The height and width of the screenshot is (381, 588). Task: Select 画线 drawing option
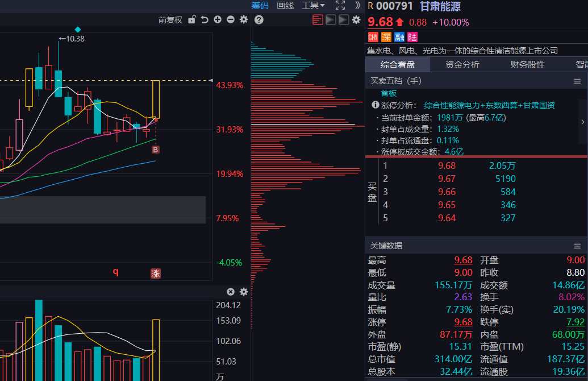[x=285, y=5]
